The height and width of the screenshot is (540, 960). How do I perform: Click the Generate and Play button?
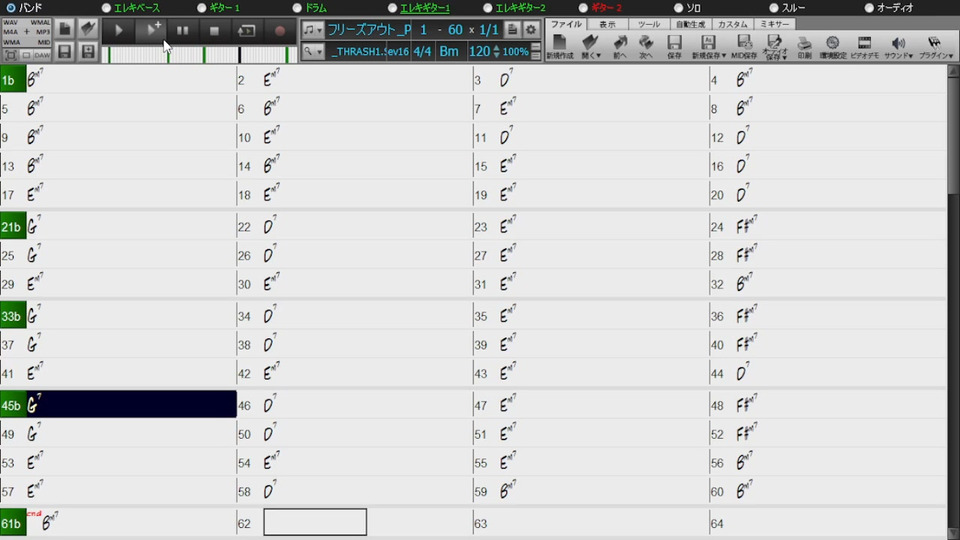(151, 31)
